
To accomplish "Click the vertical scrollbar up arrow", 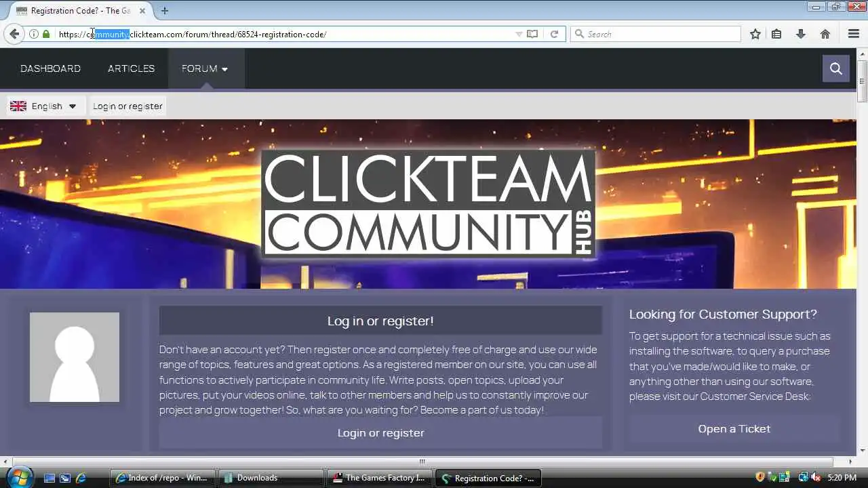I will pos(862,54).
